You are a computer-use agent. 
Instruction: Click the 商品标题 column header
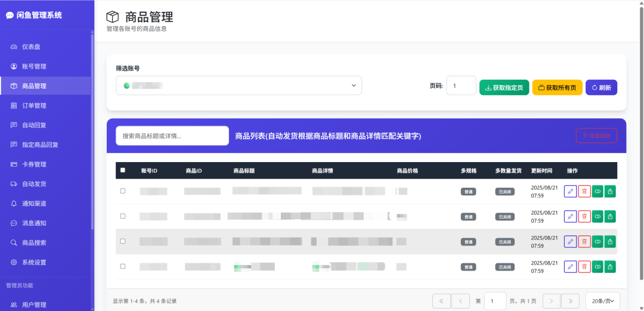point(244,170)
